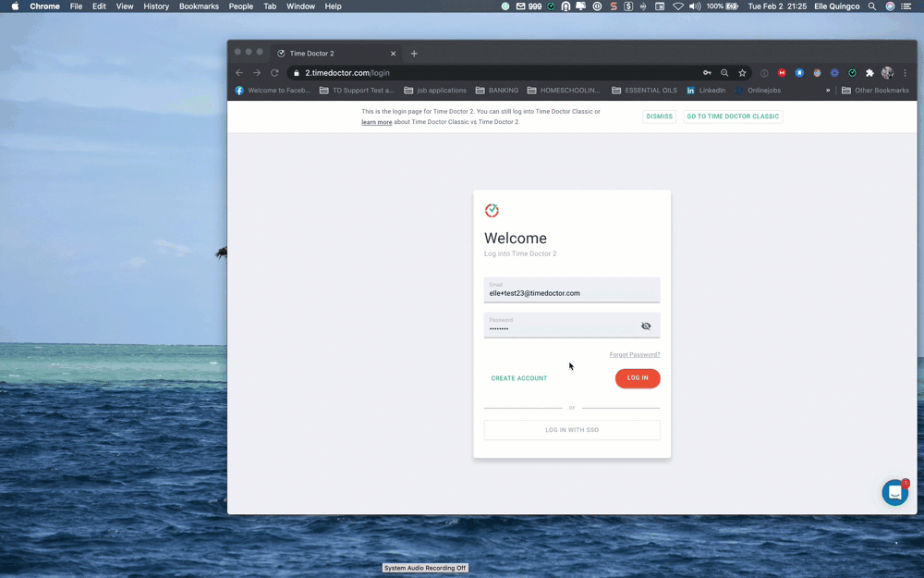Click GO TO TIME DOCTOR CLASSIC button
Screen dimensions: 924x578
733,117
